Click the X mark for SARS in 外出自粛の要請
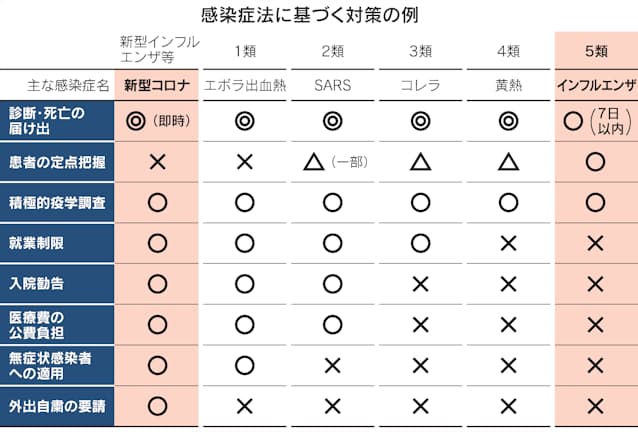This screenshot has width=638, height=432. pyautogui.click(x=332, y=406)
